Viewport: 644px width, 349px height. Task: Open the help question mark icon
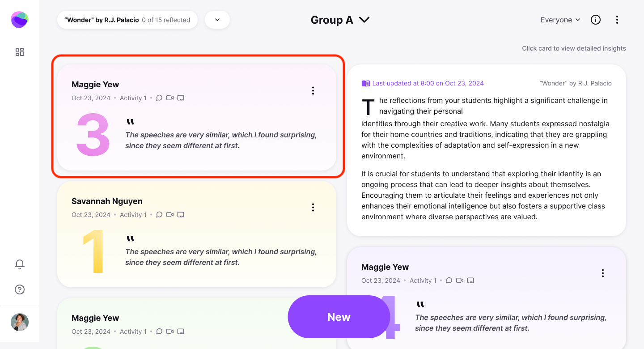[x=20, y=289]
